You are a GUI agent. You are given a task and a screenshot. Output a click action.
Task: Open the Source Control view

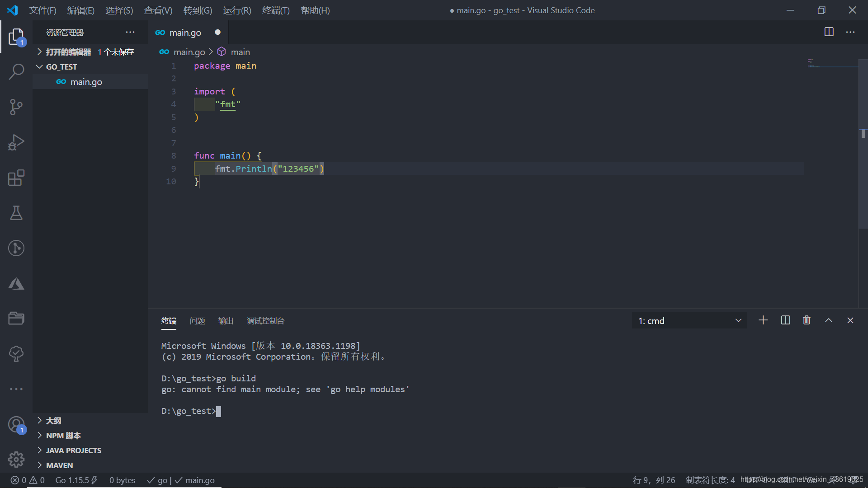point(16,107)
